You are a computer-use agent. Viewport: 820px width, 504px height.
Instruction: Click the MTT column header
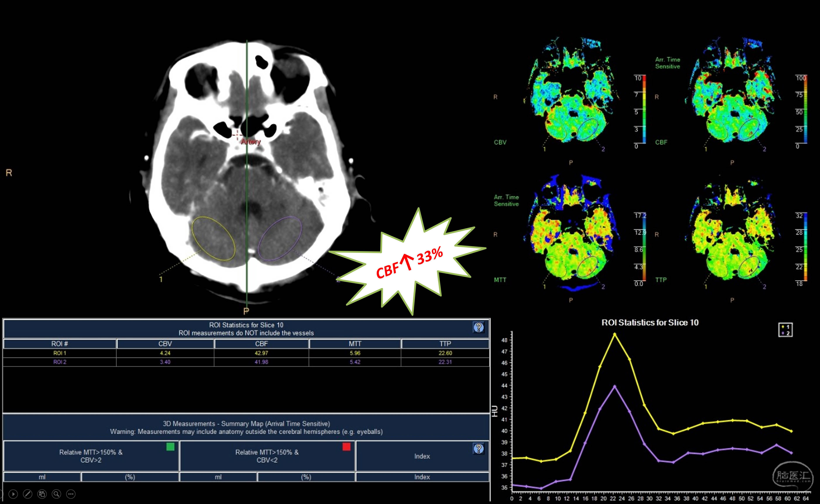pyautogui.click(x=355, y=344)
